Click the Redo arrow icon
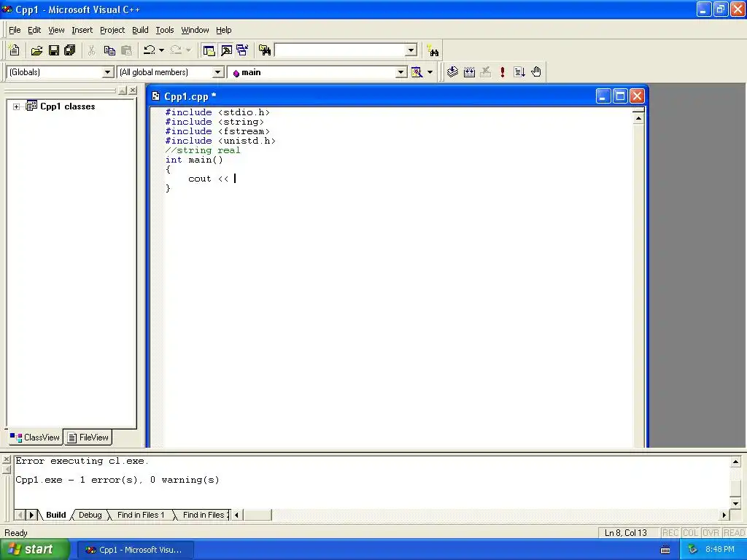Screen dimensions: 747x560 pyautogui.click(x=176, y=50)
